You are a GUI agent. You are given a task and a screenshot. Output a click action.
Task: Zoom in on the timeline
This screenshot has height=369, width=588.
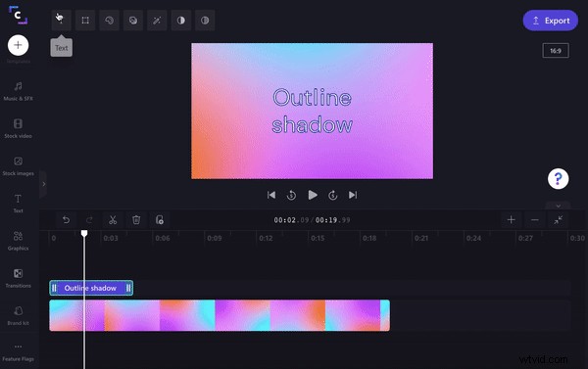[512, 220]
